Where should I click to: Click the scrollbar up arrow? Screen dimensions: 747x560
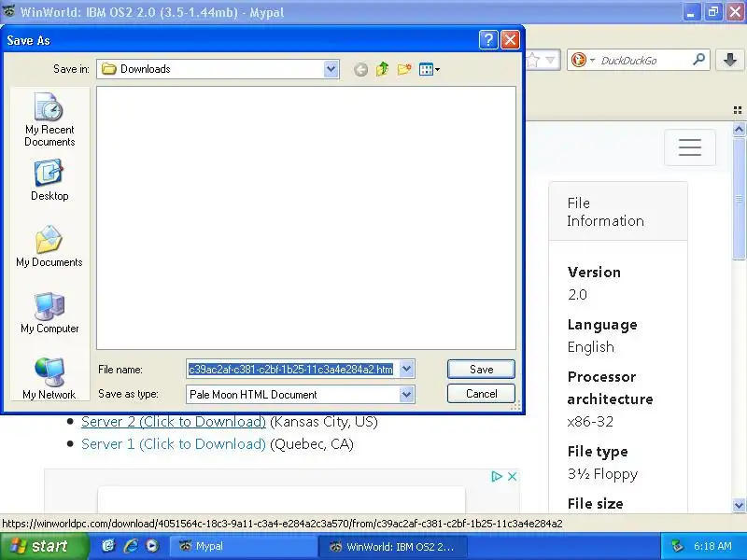coord(739,129)
